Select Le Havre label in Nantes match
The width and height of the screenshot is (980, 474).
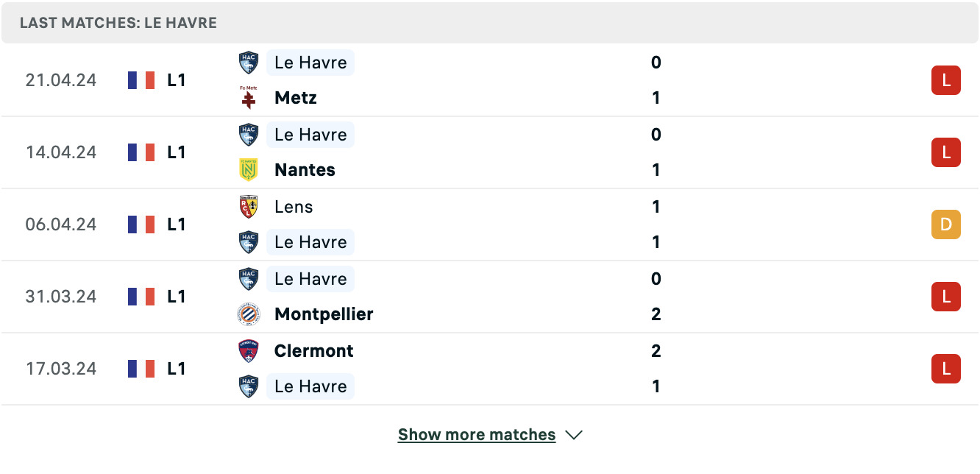[310, 135]
